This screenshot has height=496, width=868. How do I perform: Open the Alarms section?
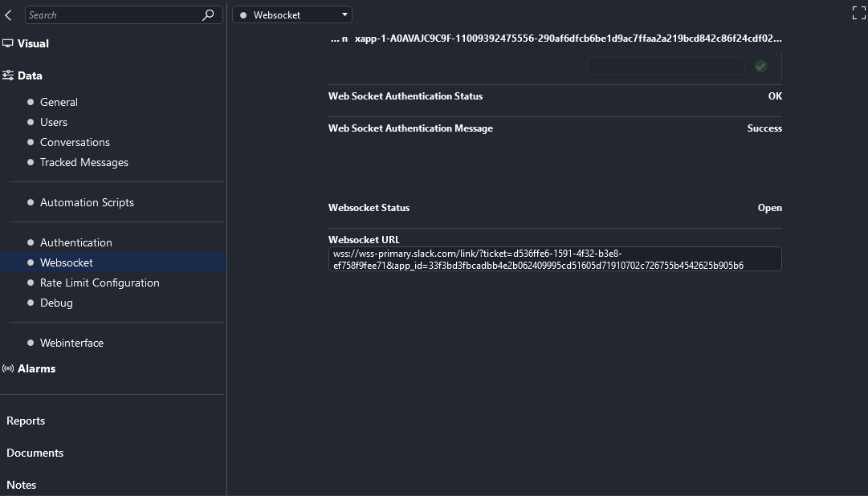click(37, 368)
